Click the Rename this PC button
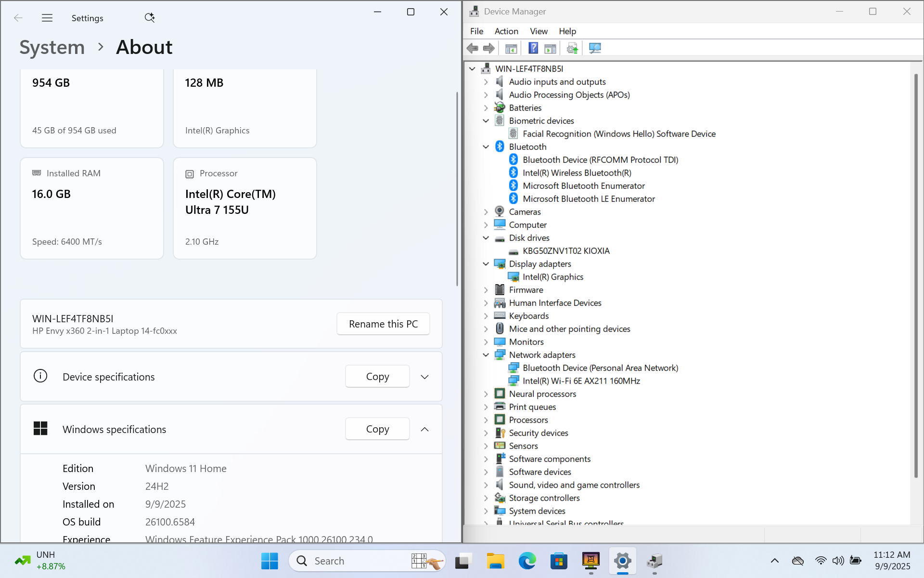This screenshot has width=924, height=578. 383,324
